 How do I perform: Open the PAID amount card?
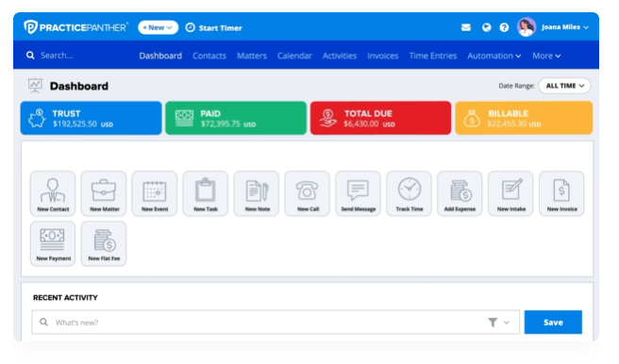click(236, 118)
